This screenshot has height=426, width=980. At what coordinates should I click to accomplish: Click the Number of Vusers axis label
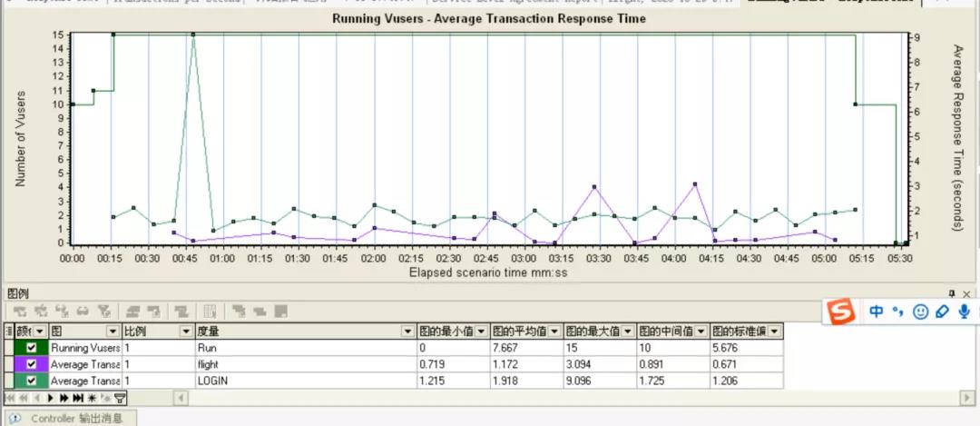tap(21, 138)
